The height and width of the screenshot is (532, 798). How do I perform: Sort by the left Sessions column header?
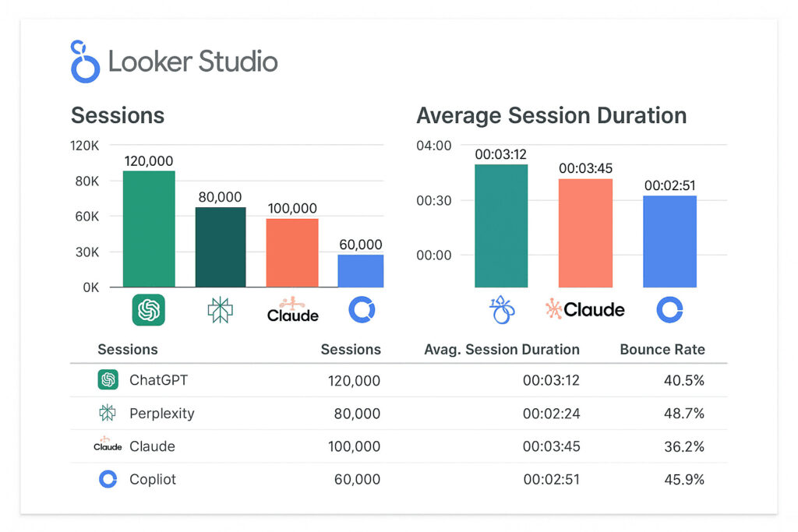coord(128,350)
